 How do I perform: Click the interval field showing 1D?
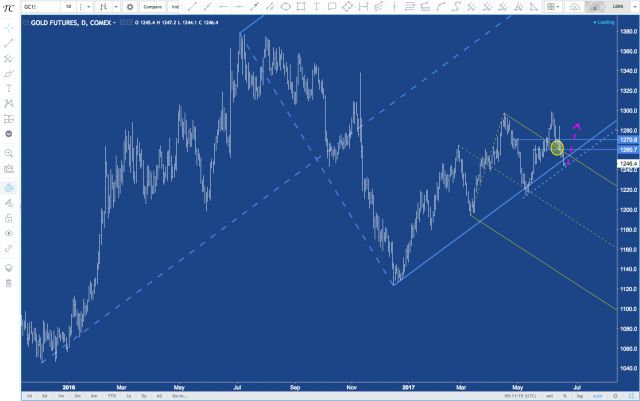pyautogui.click(x=69, y=7)
